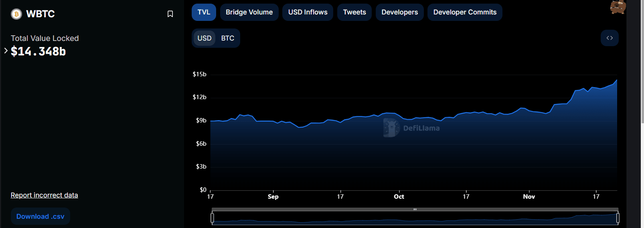Click the $14.348b TVL value
The width and height of the screenshot is (644, 228).
click(x=38, y=51)
